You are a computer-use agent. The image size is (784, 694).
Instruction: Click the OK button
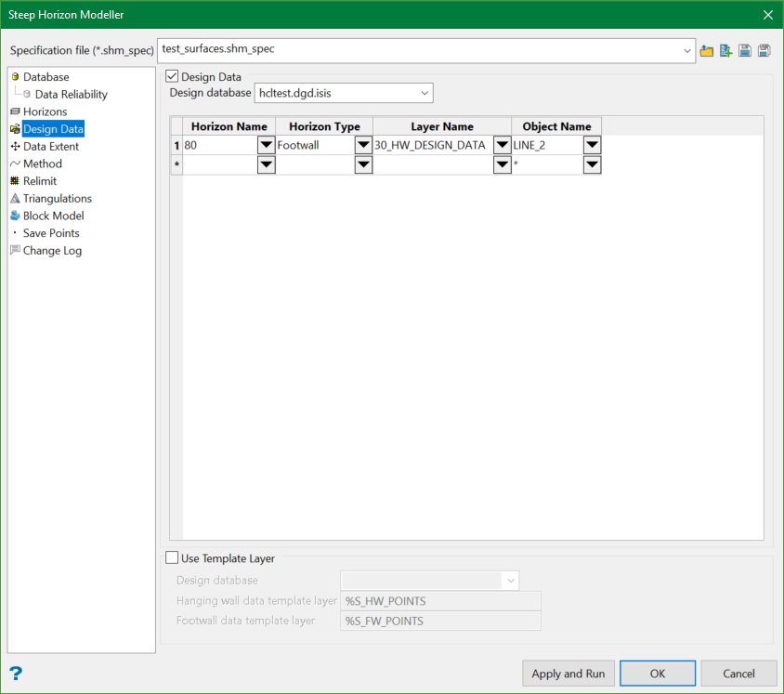(x=657, y=674)
